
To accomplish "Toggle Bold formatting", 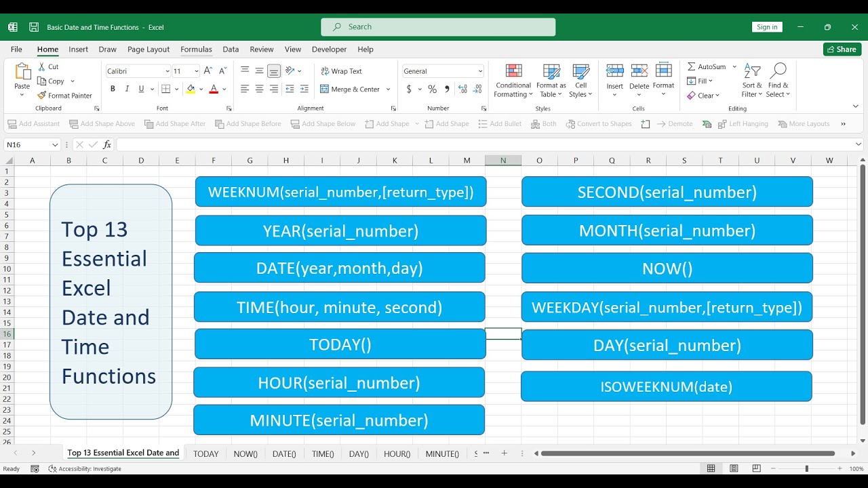I will coord(113,89).
